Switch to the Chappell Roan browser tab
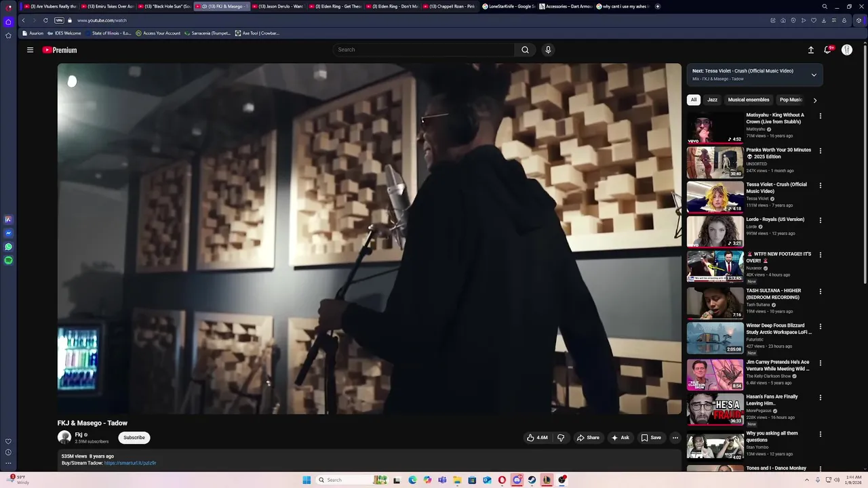The width and height of the screenshot is (868, 488). tap(450, 6)
